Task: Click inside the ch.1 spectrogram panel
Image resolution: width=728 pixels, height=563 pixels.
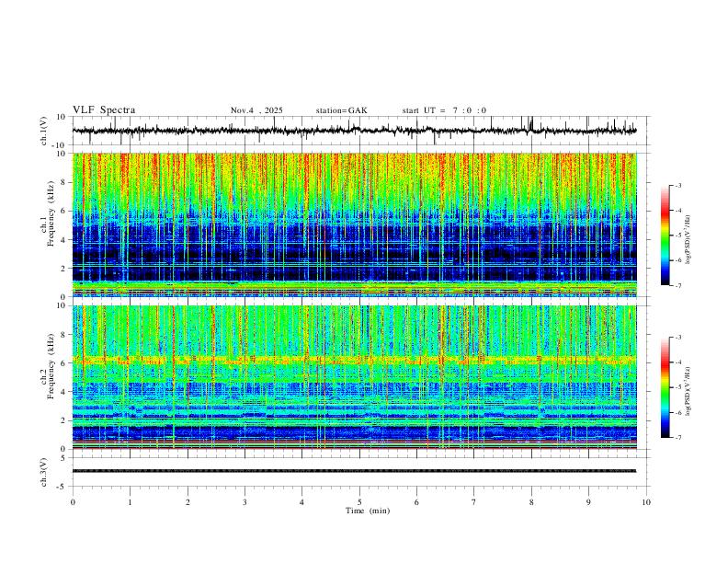Action: (x=354, y=224)
